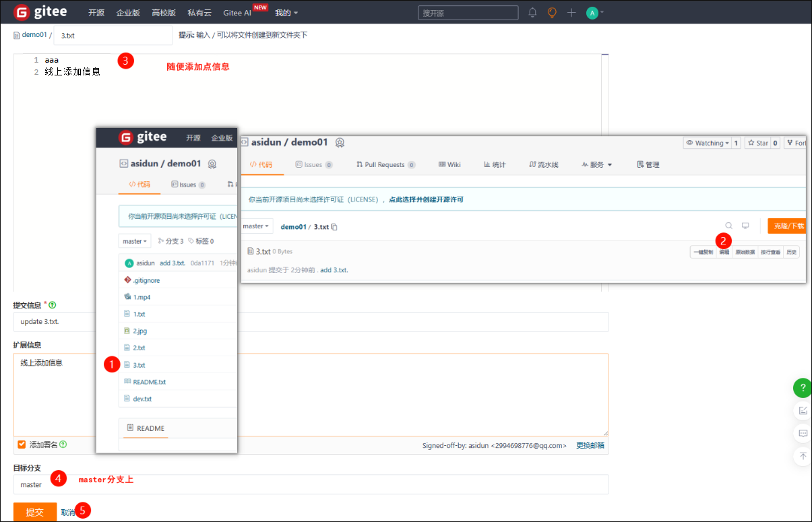The height and width of the screenshot is (522, 812).
Task: Click the 更换邮箱 link
Action: (590, 445)
